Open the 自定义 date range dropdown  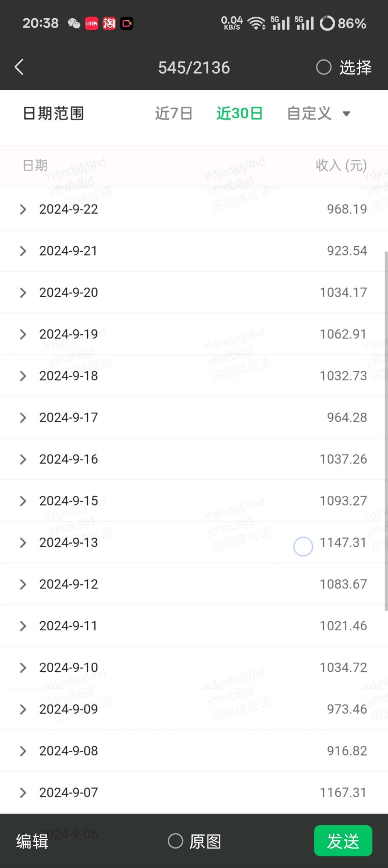(319, 114)
